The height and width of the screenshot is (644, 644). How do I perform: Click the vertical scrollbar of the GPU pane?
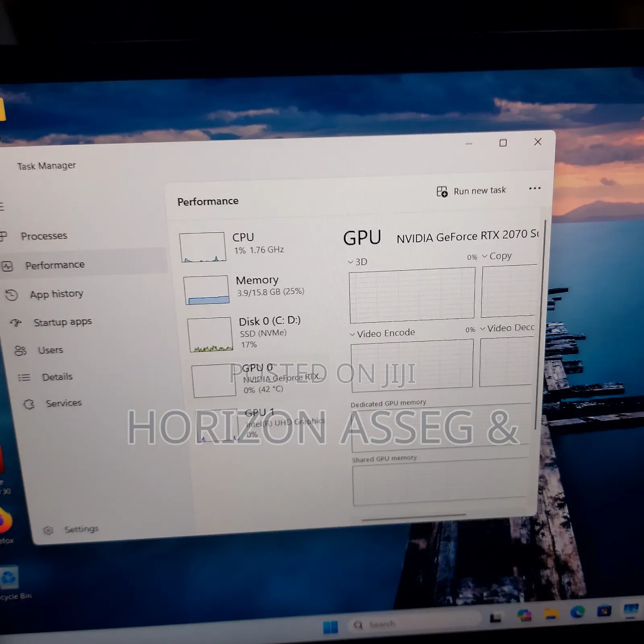(541, 324)
